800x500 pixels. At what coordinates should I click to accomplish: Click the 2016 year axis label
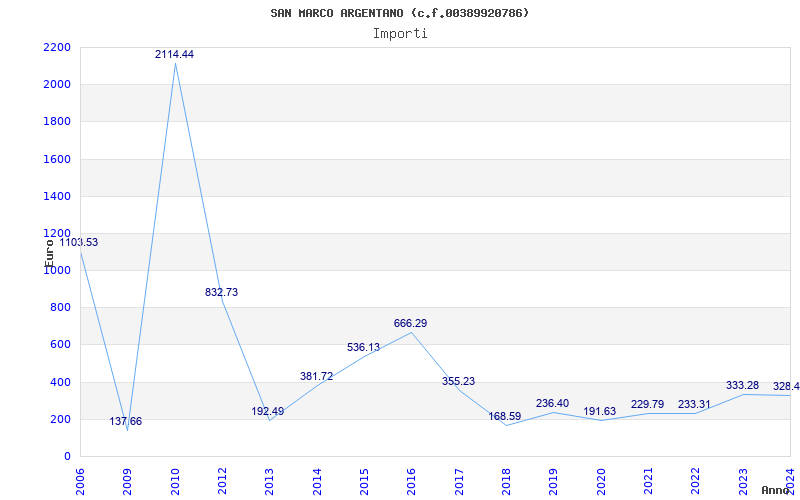tap(412, 482)
